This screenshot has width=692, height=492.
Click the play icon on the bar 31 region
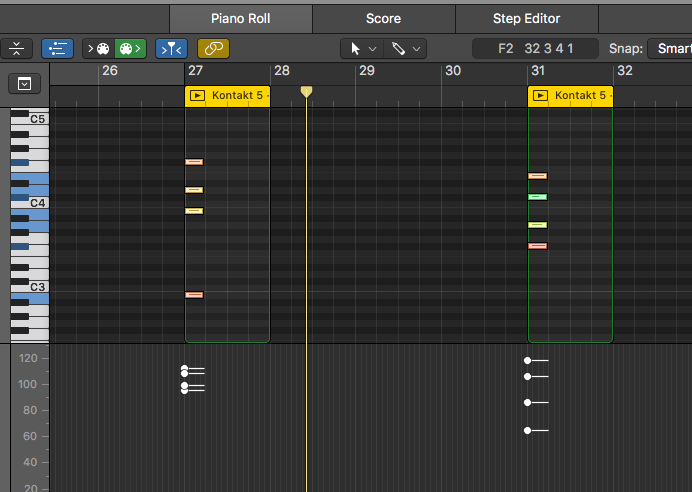click(x=540, y=96)
